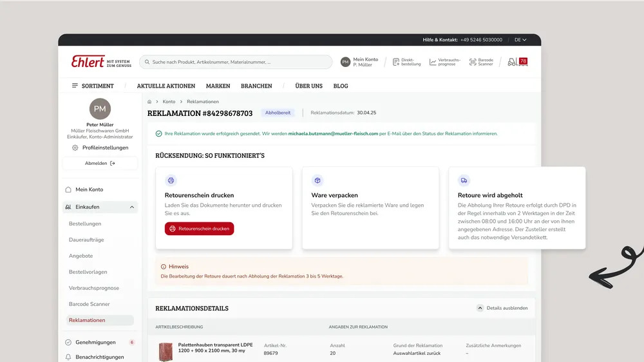Image resolution: width=644 pixels, height=362 pixels.
Task: Open Verbrauchsprognose chart icon in header
Action: 433,62
